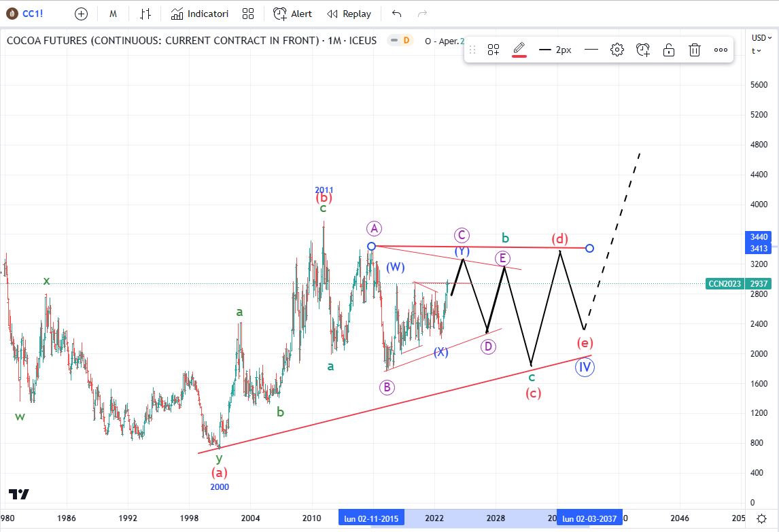Delete the selected drawing with trash icon
This screenshot has height=532, width=779.
(x=695, y=50)
